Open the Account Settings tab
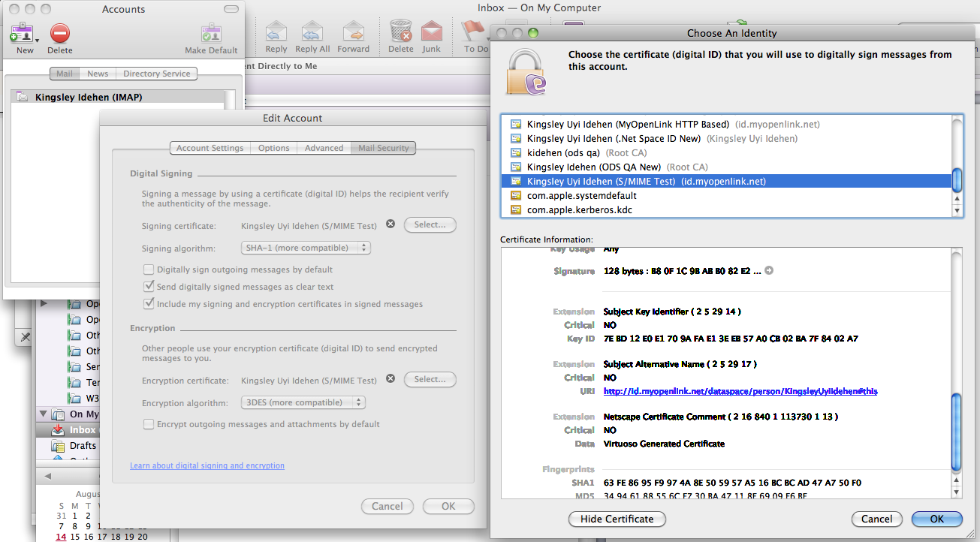This screenshot has height=542, width=980. (210, 148)
